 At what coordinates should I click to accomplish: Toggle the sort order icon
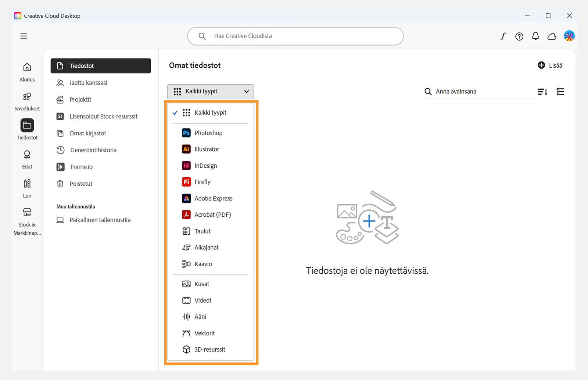pyautogui.click(x=542, y=92)
